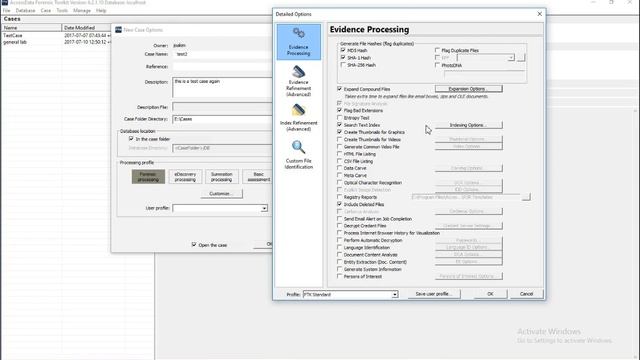
Task: Toggle Expand Compound Files
Action: tap(340, 89)
